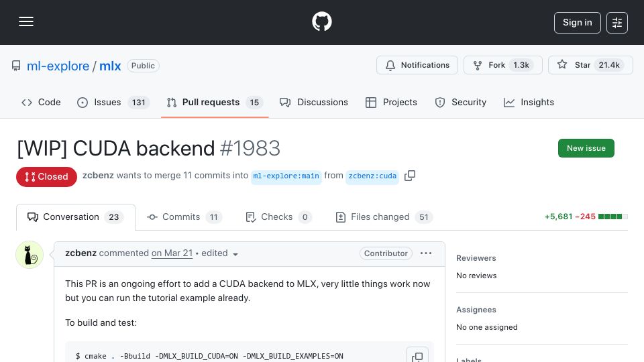Open the Commits tab
Image resolution: width=644 pixels, height=362 pixels.
(184, 217)
